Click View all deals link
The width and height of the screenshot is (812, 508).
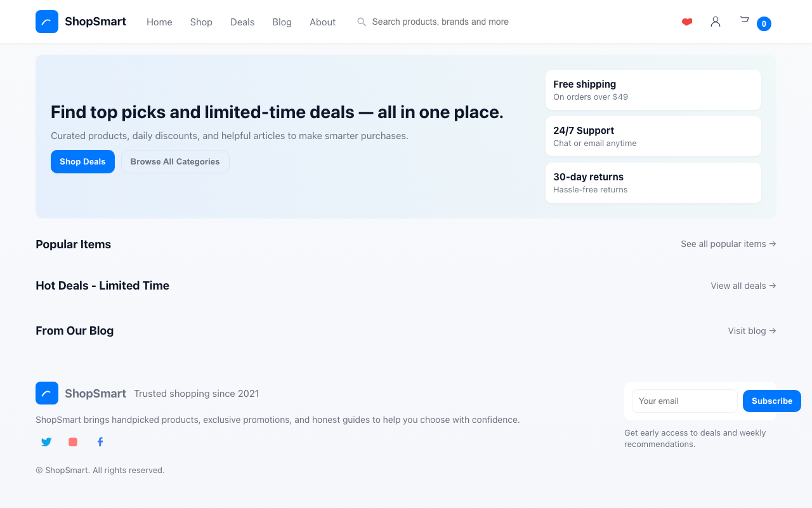[743, 286]
